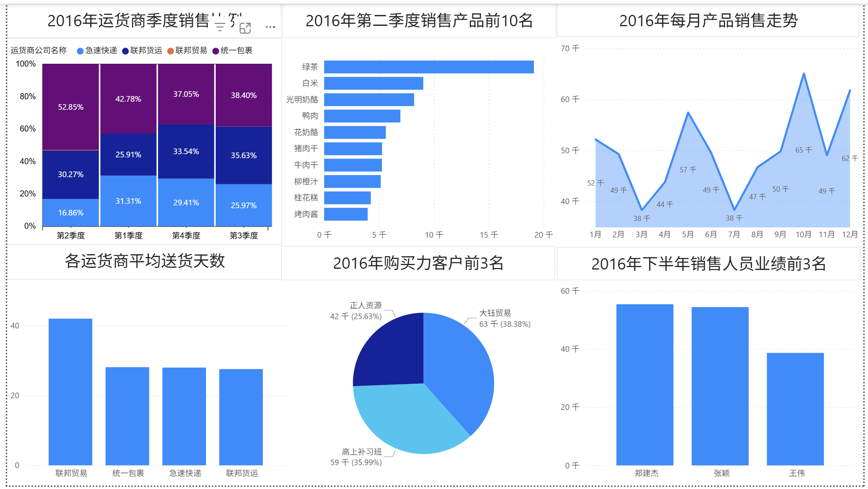Click the 52.85% segment in 第2季度 column
This screenshot has height=489, width=868.
(x=71, y=107)
